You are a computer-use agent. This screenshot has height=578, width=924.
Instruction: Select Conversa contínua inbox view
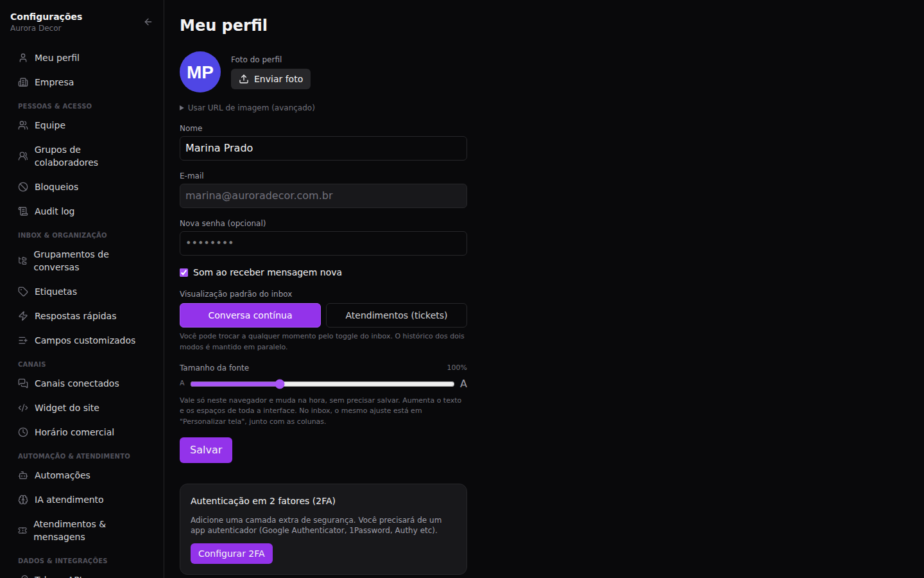click(x=250, y=315)
